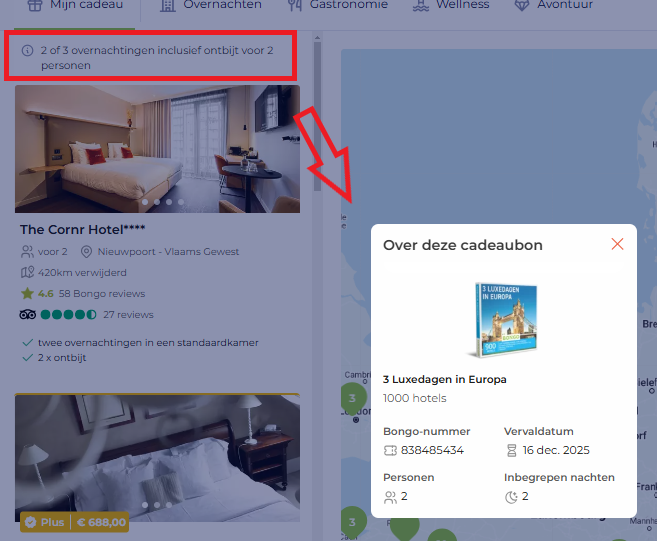
Task: Click the twee overnachtingen in een standaardkamer text
Action: [148, 343]
